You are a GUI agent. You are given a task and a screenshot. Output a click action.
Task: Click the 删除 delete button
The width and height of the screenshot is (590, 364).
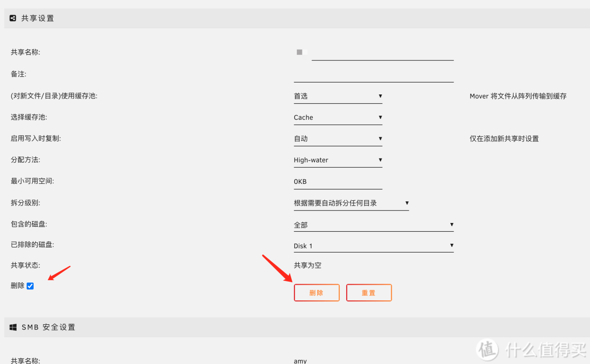pos(317,292)
